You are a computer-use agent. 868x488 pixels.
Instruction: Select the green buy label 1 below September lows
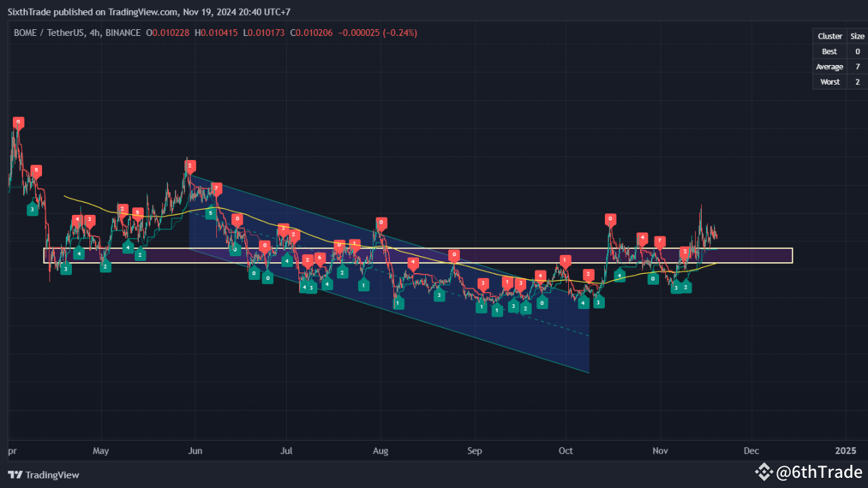tap(481, 307)
